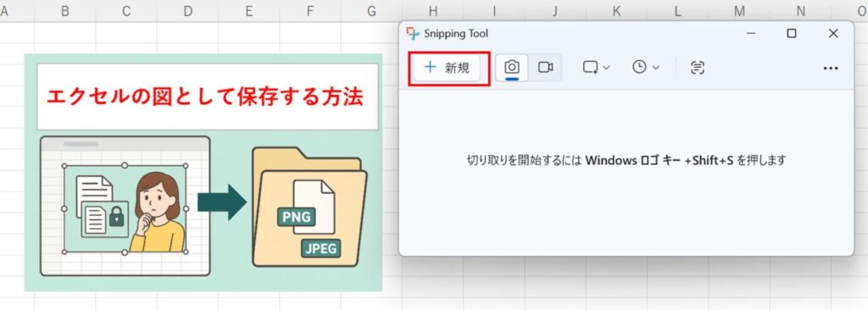Open the delay timer dropdown
The width and height of the screenshot is (868, 310).
tap(645, 68)
